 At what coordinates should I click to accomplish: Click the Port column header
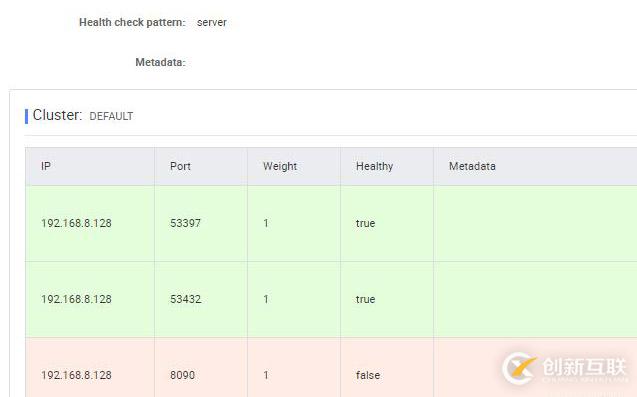tap(180, 166)
